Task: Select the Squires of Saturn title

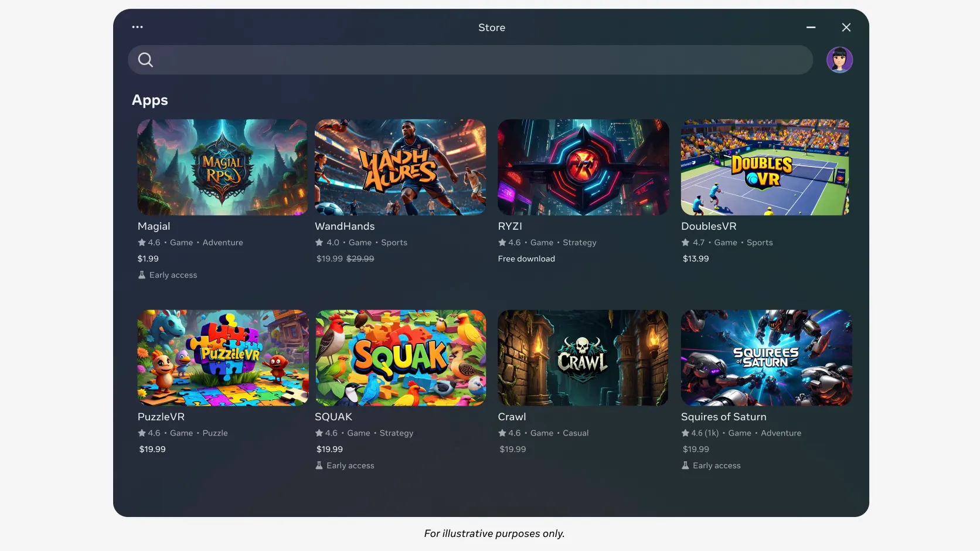Action: tap(724, 417)
